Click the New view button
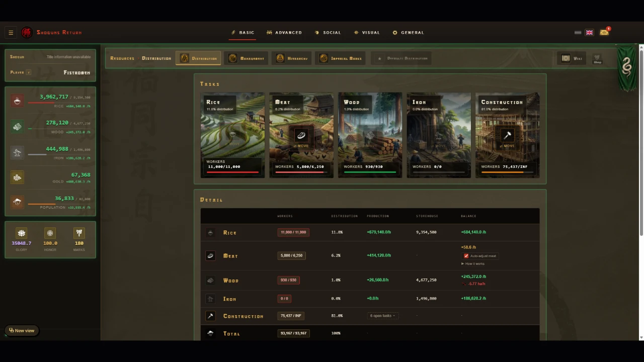Viewport: 644px width, 362px height. [x=22, y=330]
